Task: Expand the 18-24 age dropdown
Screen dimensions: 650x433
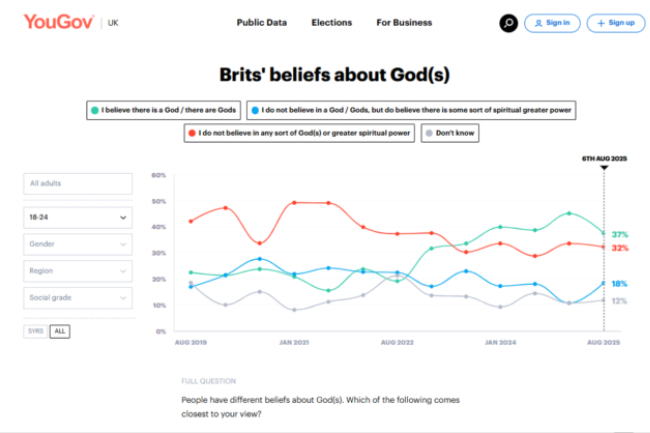Action: click(78, 217)
